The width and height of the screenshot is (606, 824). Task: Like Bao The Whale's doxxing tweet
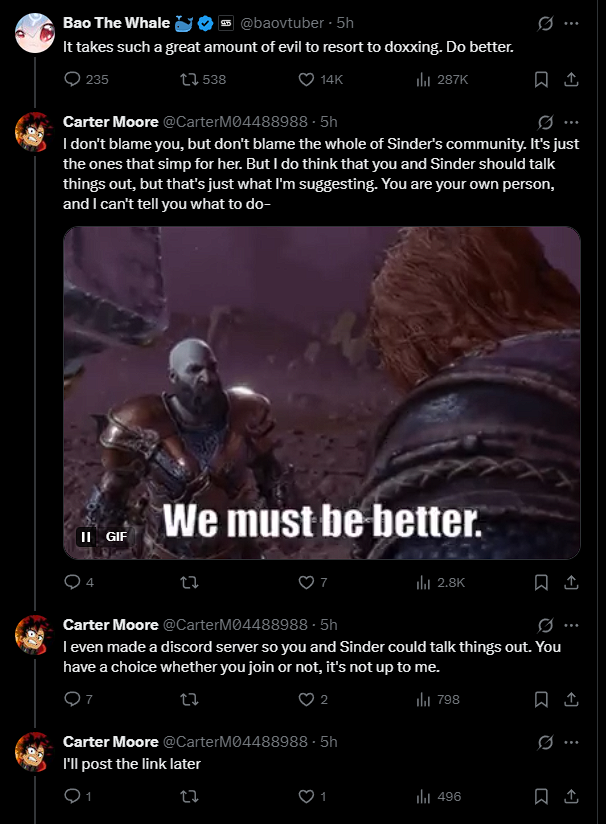tap(306, 79)
